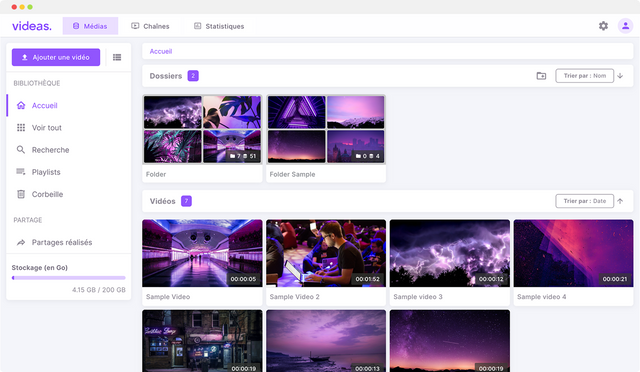The width and height of the screenshot is (640, 372).
Task: Open the Médias tab
Action: coord(90,26)
